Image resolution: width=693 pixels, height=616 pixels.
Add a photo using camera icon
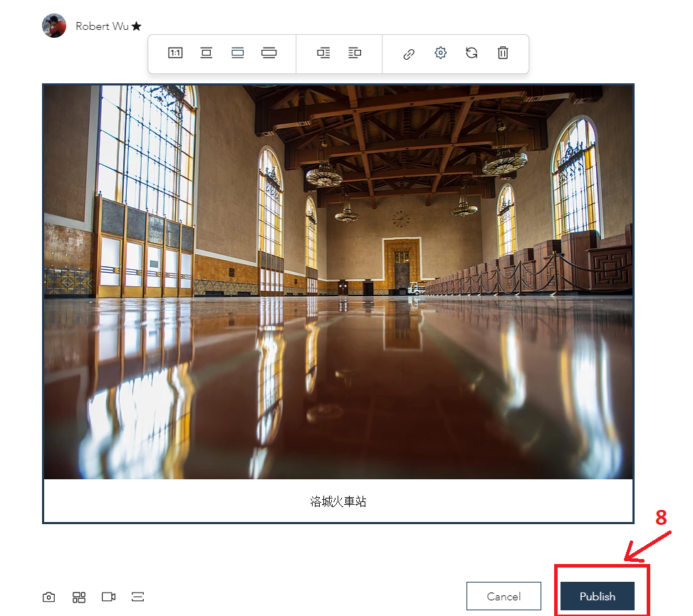(x=48, y=597)
